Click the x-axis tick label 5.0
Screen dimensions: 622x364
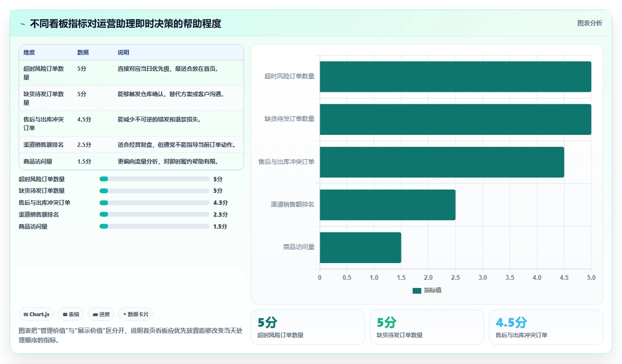pos(591,277)
